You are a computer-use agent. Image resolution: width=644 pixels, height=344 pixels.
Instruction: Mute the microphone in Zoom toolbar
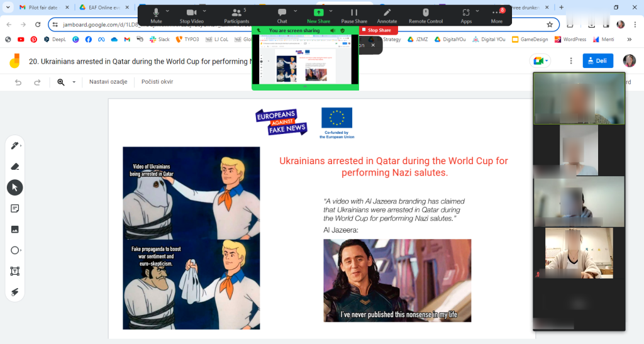[156, 15]
